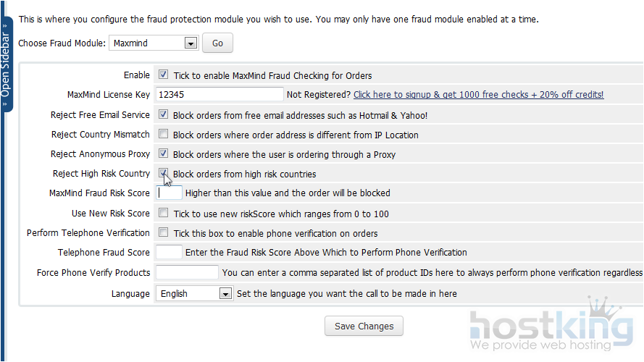Click the Language dropdown arrow button

pyautogui.click(x=225, y=293)
